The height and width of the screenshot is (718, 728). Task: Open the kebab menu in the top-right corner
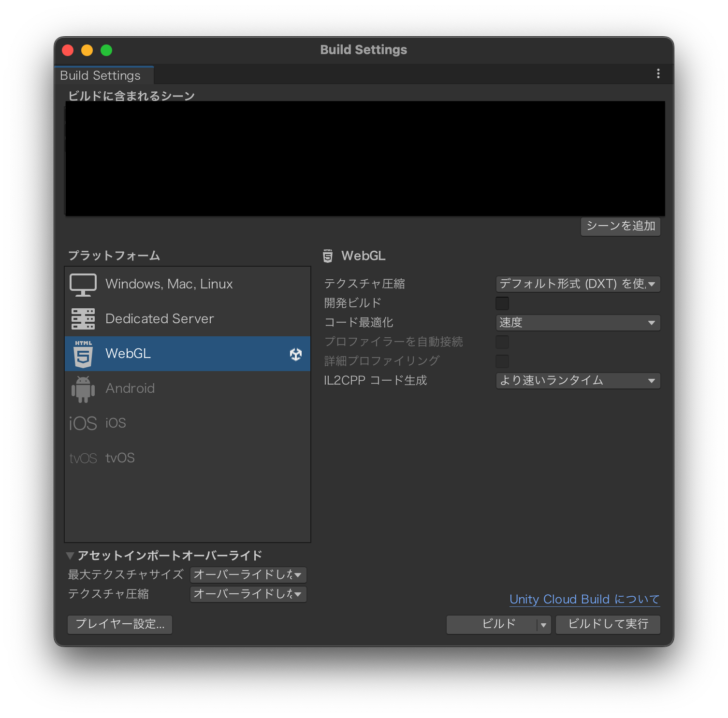pyautogui.click(x=658, y=73)
